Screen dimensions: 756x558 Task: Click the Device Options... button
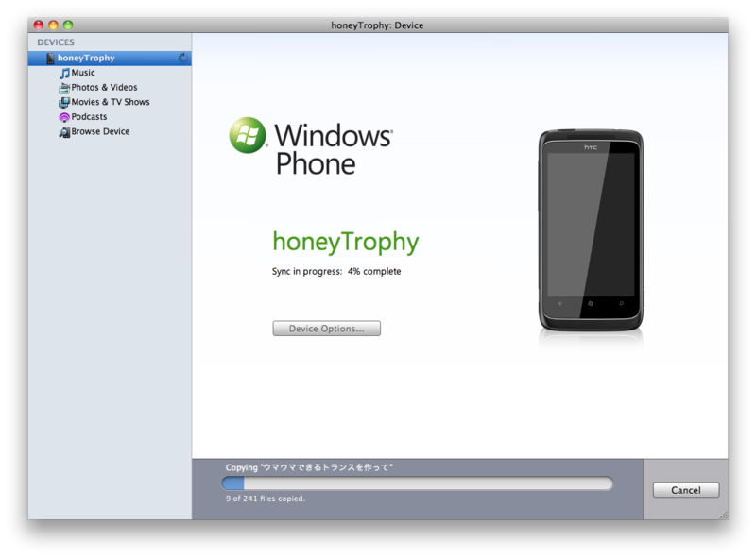[326, 329]
